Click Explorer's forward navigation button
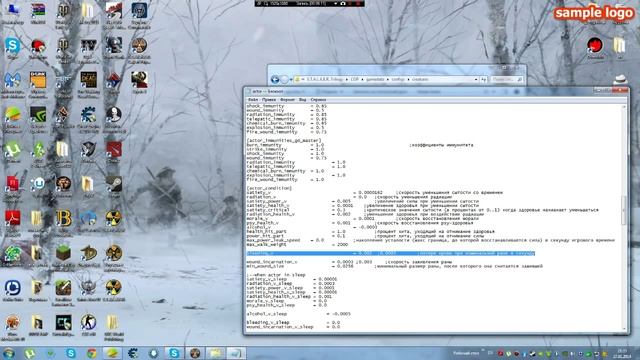Viewport: 640px width, 360px height. (x=284, y=80)
